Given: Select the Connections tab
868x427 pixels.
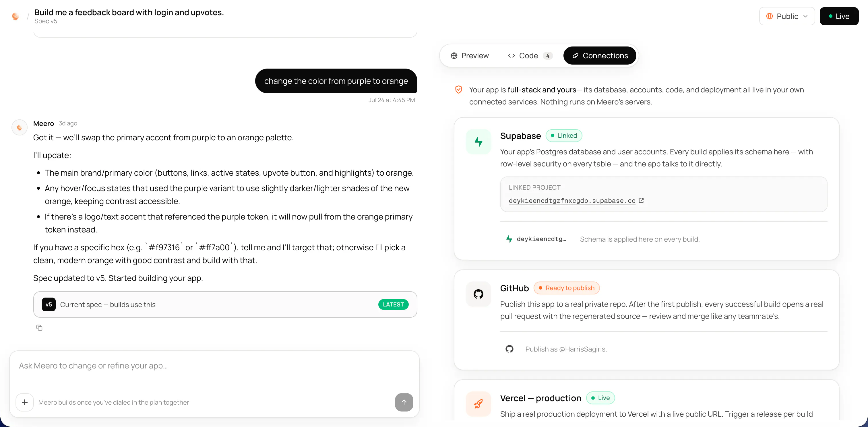Looking at the screenshot, I should click(600, 56).
